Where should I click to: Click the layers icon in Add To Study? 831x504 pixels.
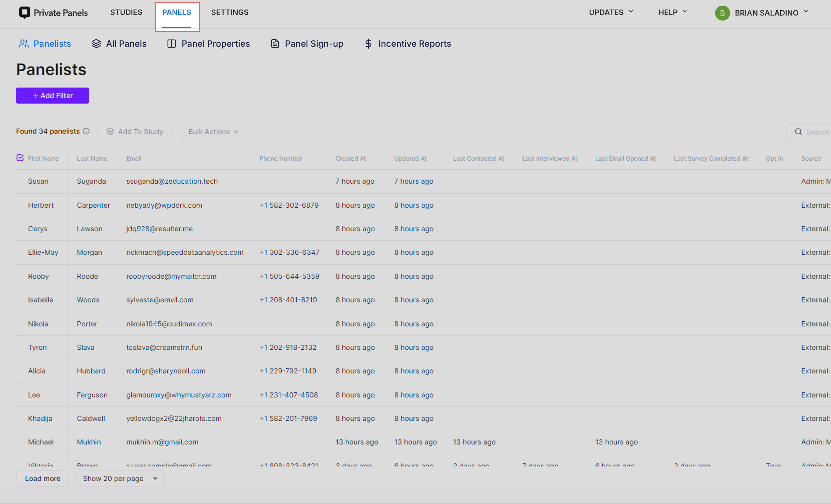coord(110,132)
